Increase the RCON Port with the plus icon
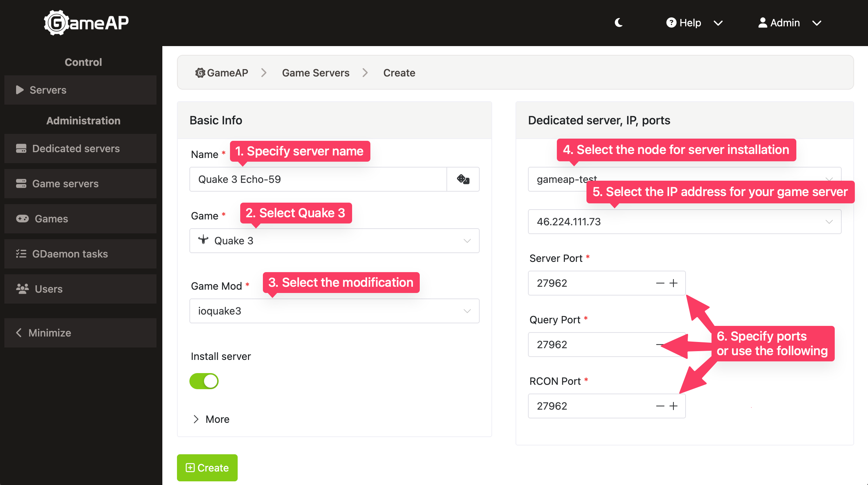The width and height of the screenshot is (868, 485). pos(673,406)
